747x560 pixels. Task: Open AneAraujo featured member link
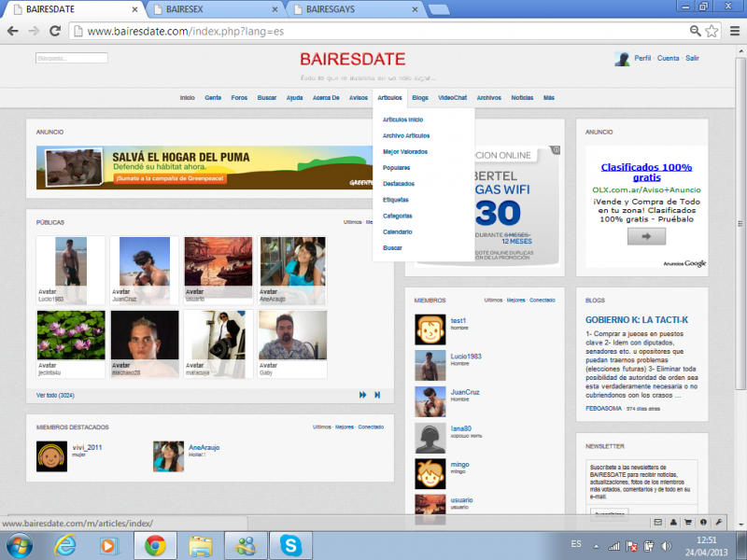tap(204, 447)
